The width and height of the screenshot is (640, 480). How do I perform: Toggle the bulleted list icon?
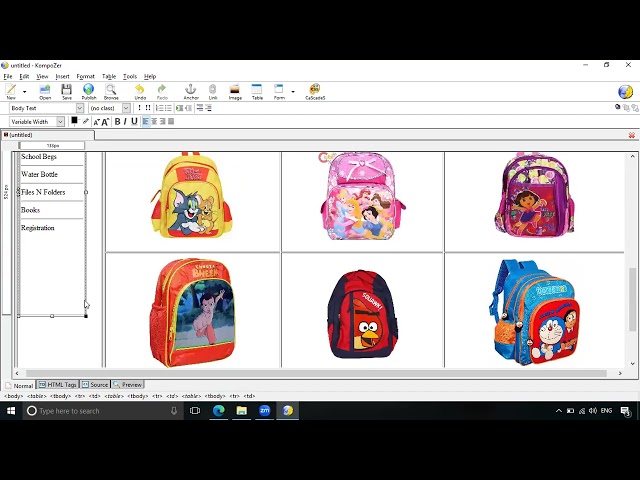[x=168, y=108]
